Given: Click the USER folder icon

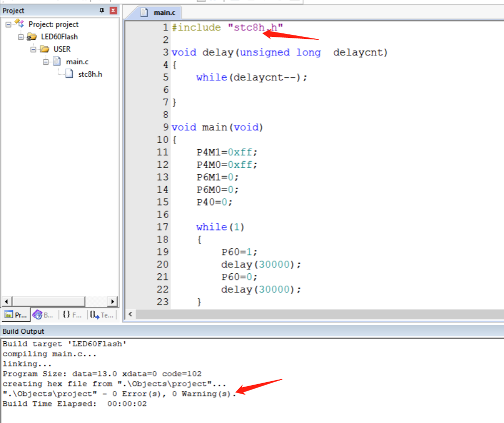Looking at the screenshot, I should click(44, 49).
